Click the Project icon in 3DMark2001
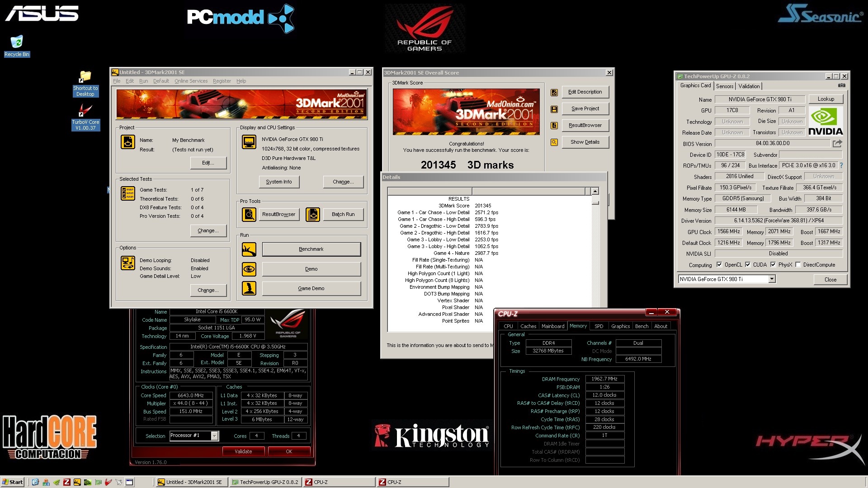 point(128,142)
